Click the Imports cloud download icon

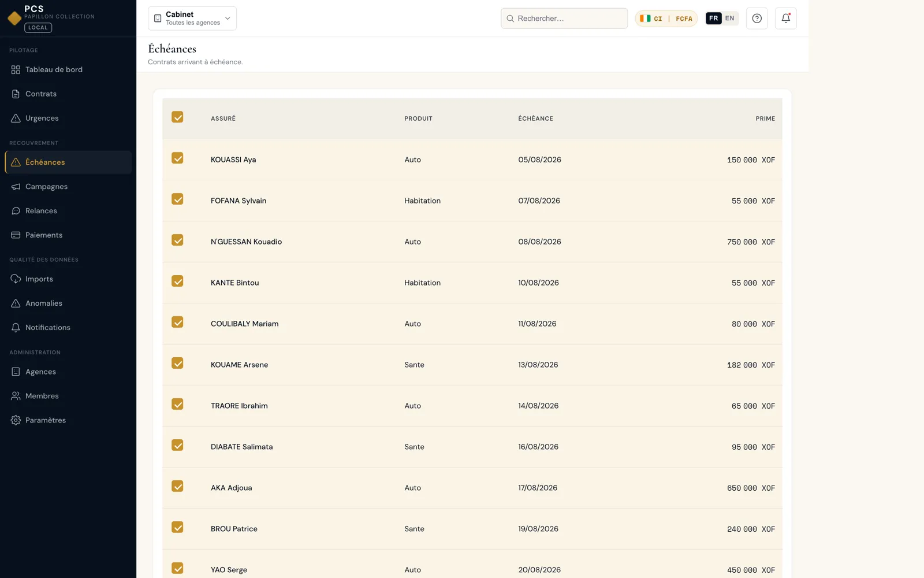(x=16, y=279)
